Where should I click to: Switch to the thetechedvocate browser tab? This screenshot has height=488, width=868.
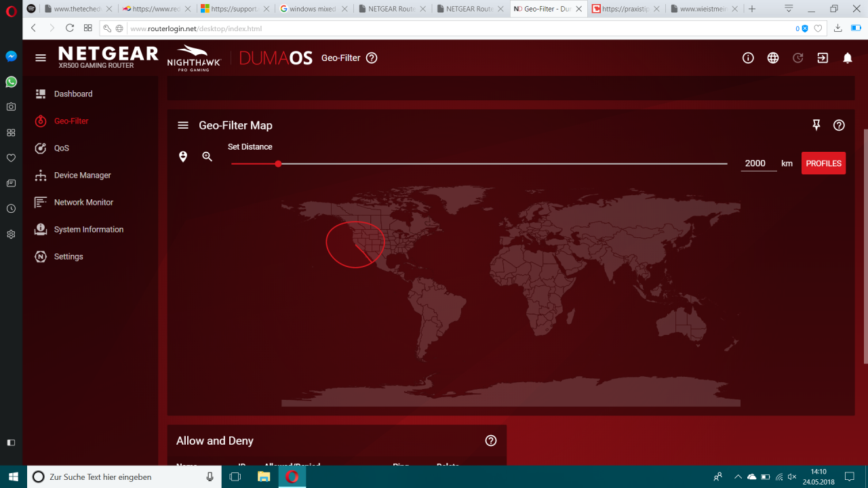(77, 9)
